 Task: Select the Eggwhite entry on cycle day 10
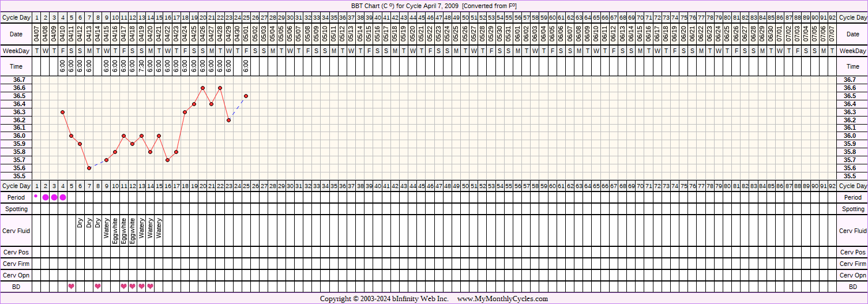pyautogui.click(x=115, y=231)
